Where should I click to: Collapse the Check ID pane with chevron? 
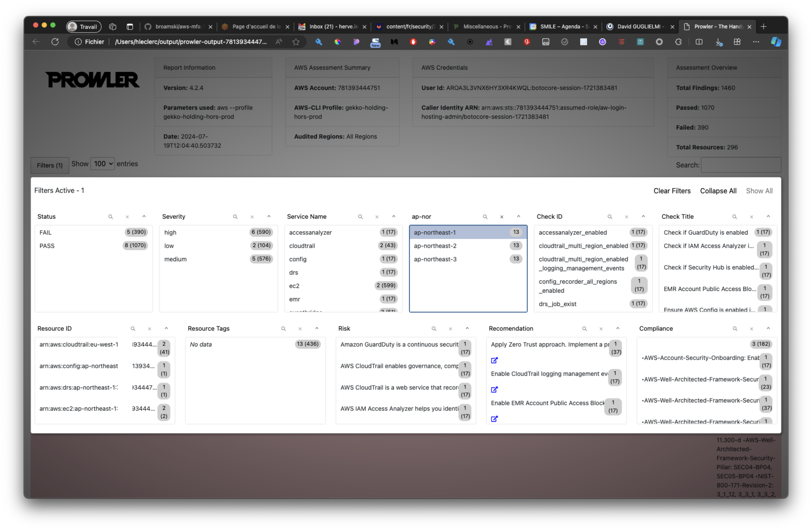(x=643, y=217)
